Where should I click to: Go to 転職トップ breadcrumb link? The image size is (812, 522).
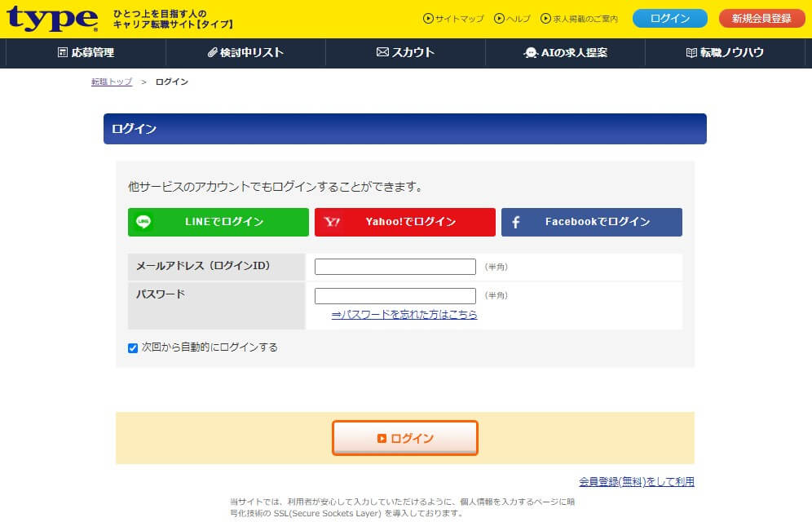coord(112,82)
